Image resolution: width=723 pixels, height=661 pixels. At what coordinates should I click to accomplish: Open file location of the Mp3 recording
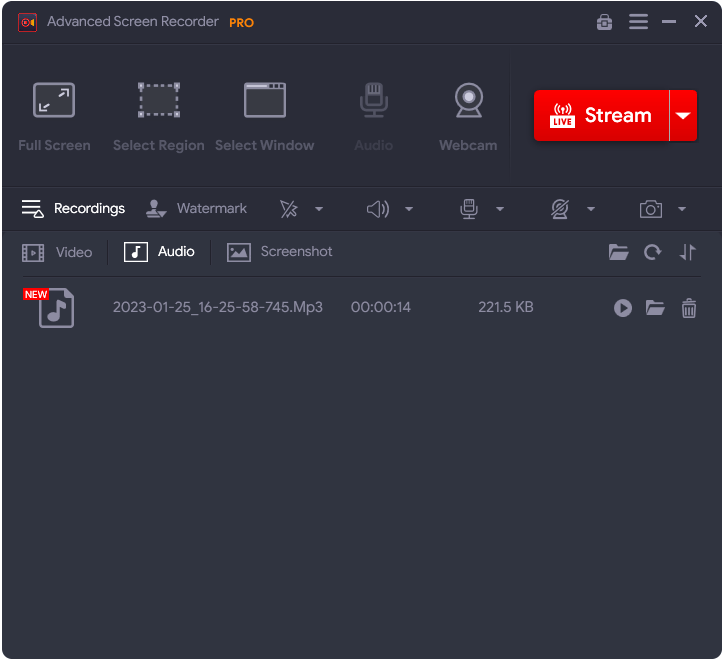pos(655,307)
